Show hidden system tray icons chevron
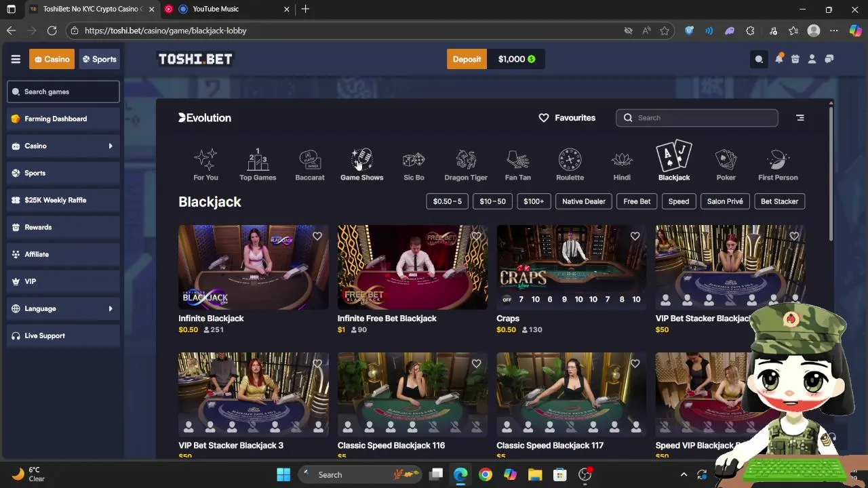This screenshot has width=868, height=488. [x=684, y=474]
